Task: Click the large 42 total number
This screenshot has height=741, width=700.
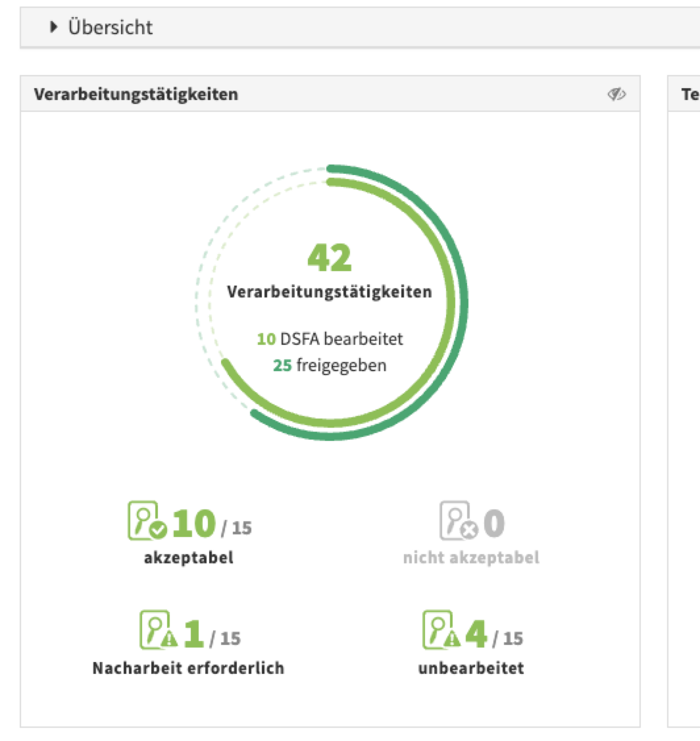Action: [330, 258]
